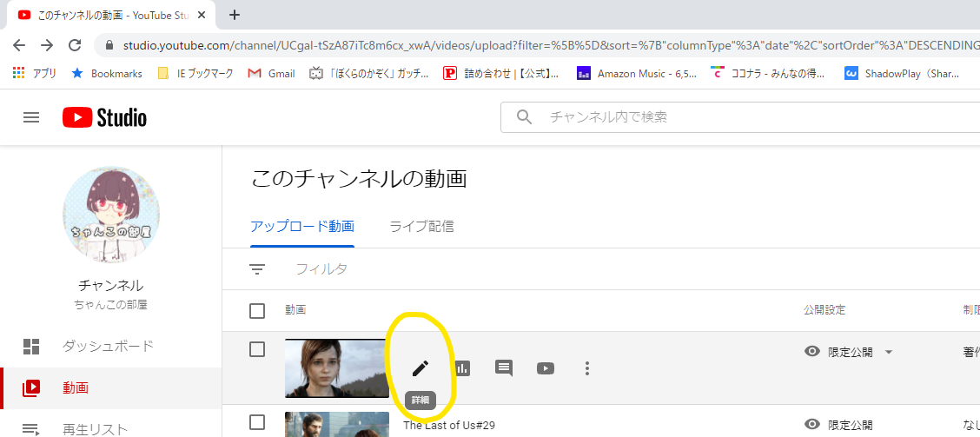Open the 詰め合わせ bookmark
The image size is (980, 437).
(x=500, y=73)
